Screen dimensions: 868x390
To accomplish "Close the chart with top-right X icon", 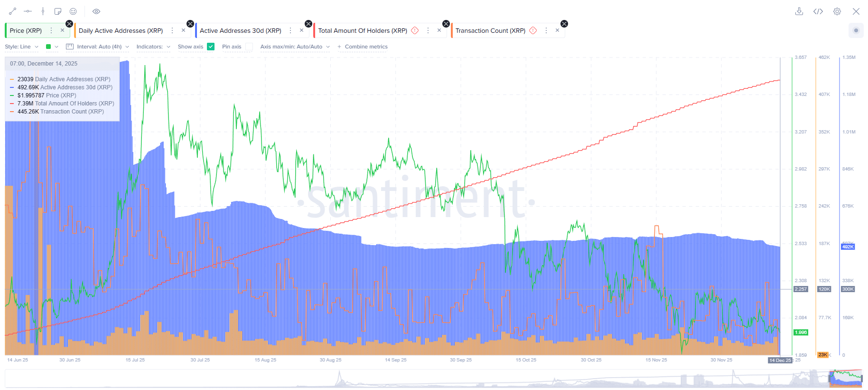I will coord(856,11).
